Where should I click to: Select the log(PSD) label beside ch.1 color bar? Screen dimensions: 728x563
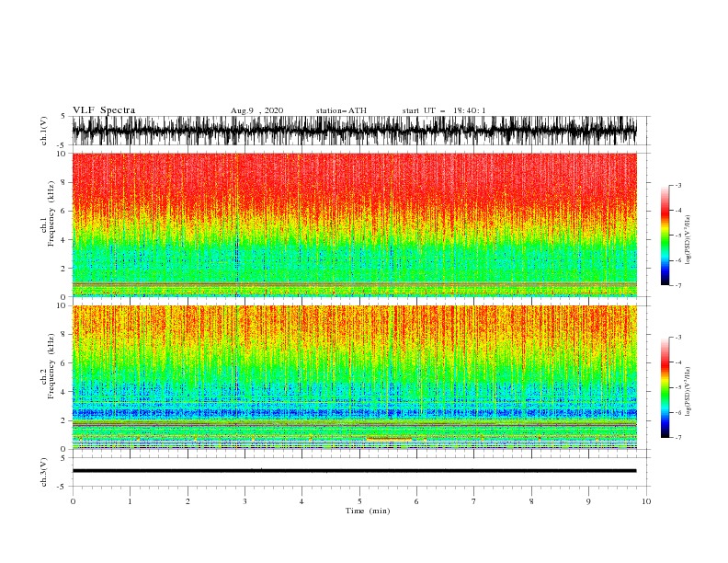click(688, 240)
